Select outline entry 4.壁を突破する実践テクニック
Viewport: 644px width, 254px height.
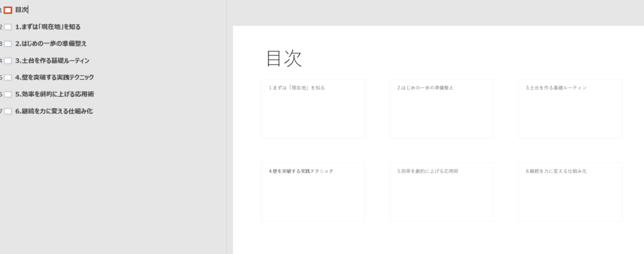click(55, 77)
